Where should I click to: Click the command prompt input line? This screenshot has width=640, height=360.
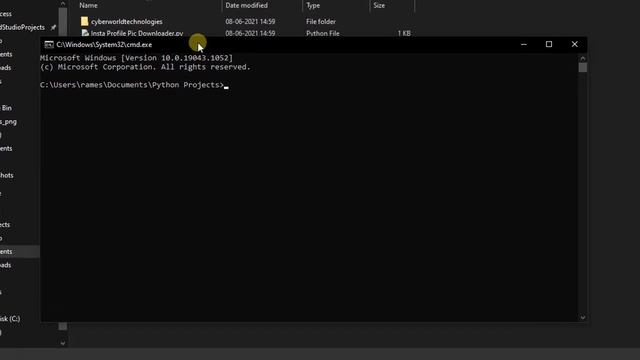coord(135,85)
